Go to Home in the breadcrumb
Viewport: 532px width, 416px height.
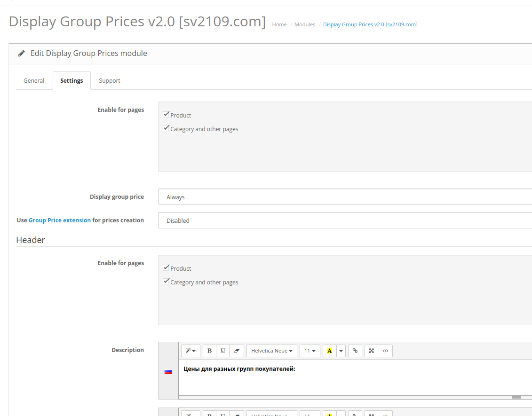pos(279,24)
